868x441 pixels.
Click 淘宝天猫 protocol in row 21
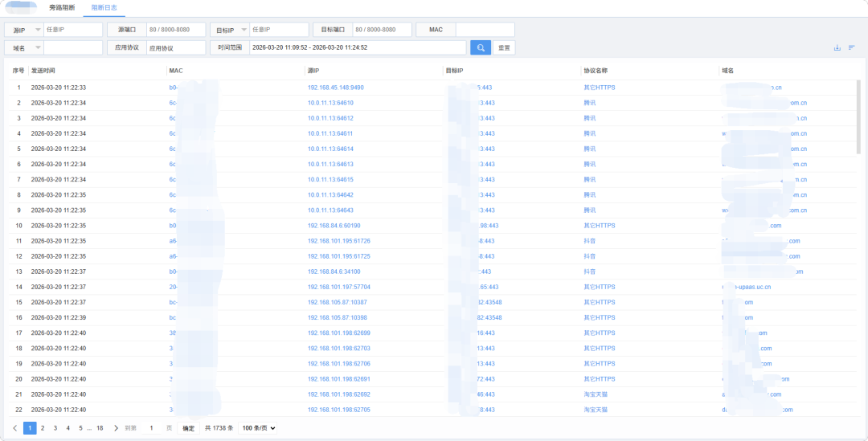pos(596,394)
